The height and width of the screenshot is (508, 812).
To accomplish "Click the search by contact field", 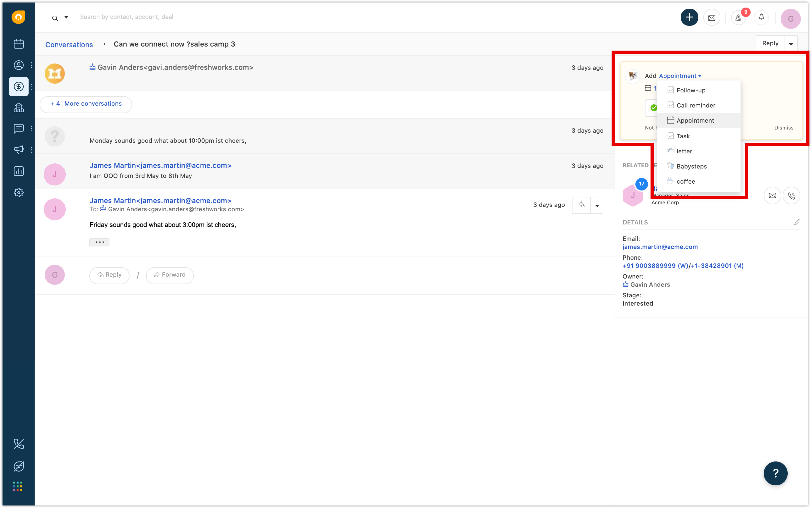I will point(127,17).
